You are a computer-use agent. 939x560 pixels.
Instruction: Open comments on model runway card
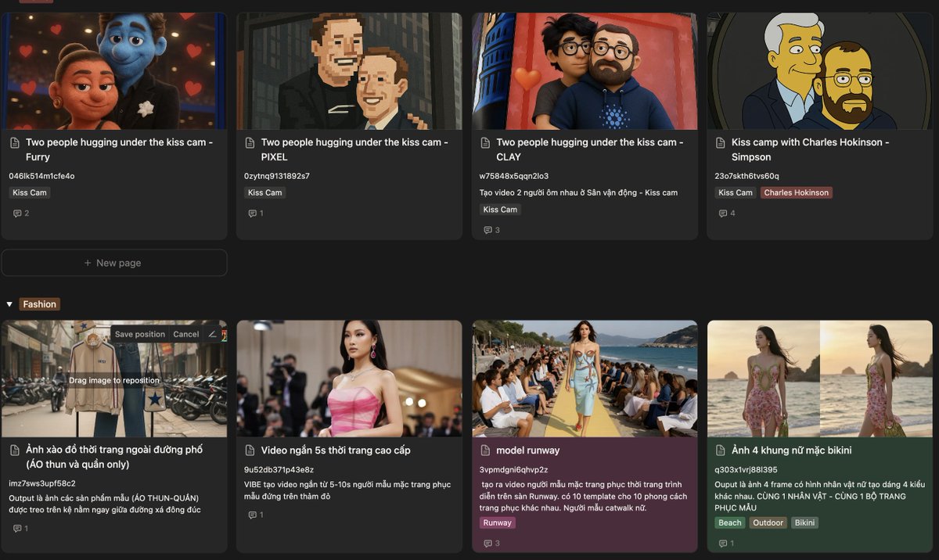[491, 544]
